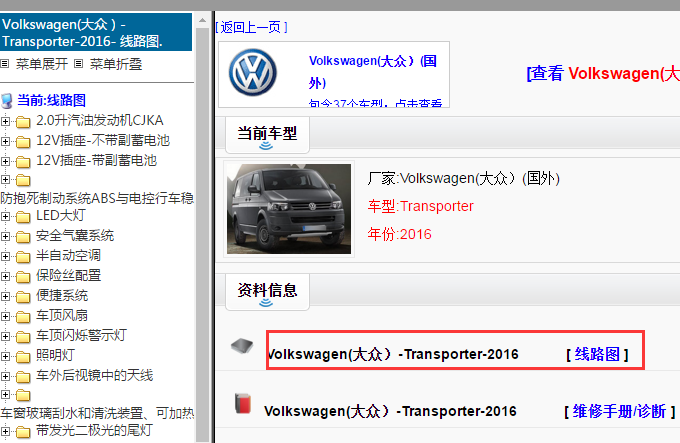Click the 厂家:Volkswagen(大众)(国外) text

pos(464,179)
